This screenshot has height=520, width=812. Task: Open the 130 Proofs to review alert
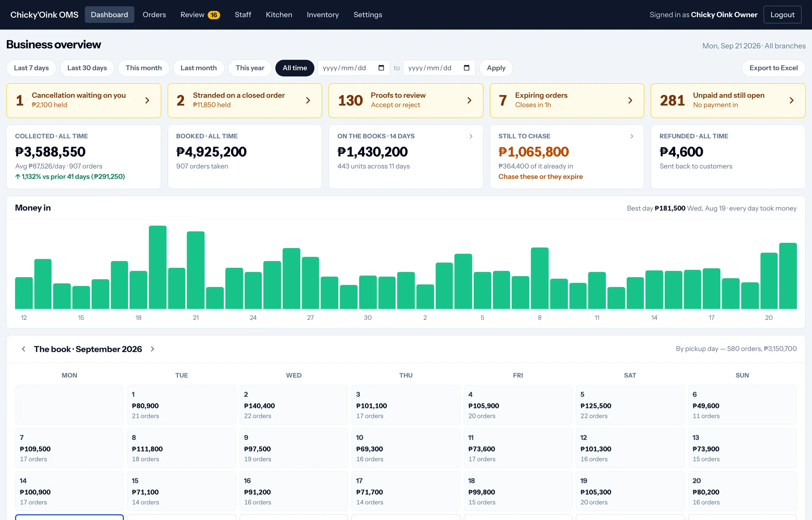(x=406, y=100)
